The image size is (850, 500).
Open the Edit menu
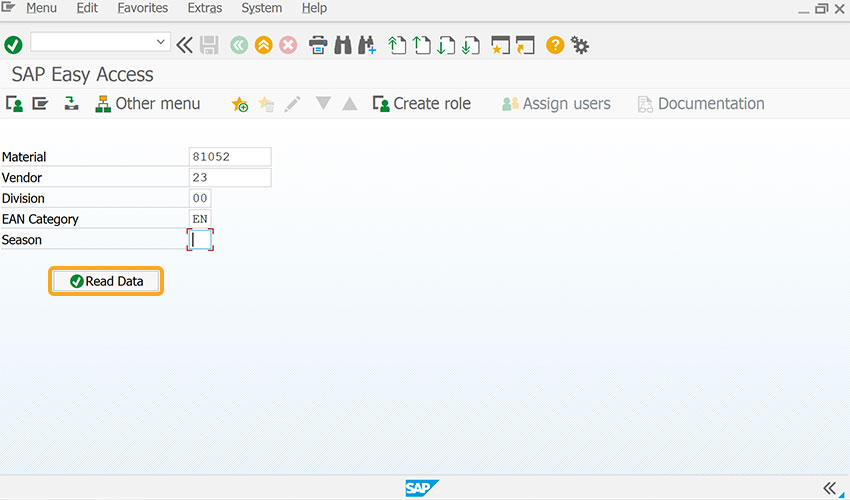pos(87,8)
